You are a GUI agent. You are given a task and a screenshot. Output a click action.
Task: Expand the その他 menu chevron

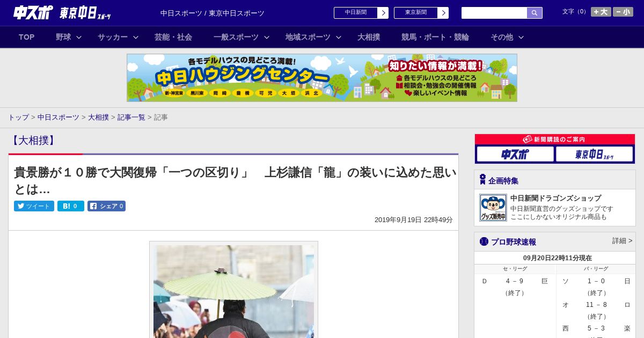521,37
